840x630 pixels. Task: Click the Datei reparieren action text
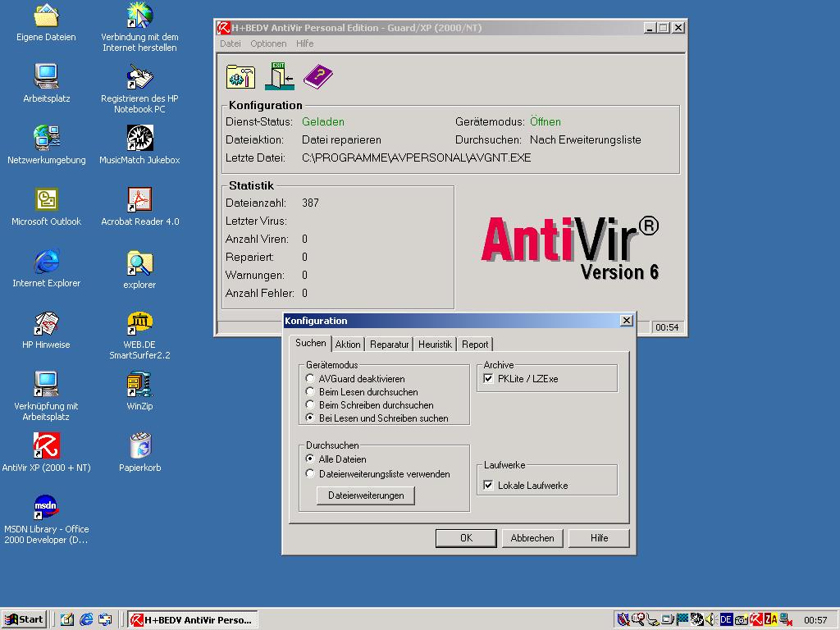[342, 139]
